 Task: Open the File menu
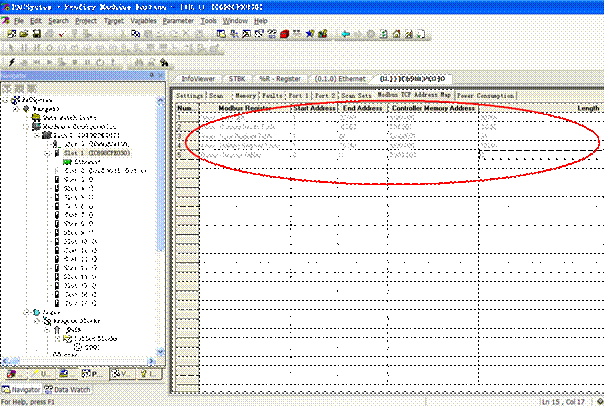click(x=19, y=20)
